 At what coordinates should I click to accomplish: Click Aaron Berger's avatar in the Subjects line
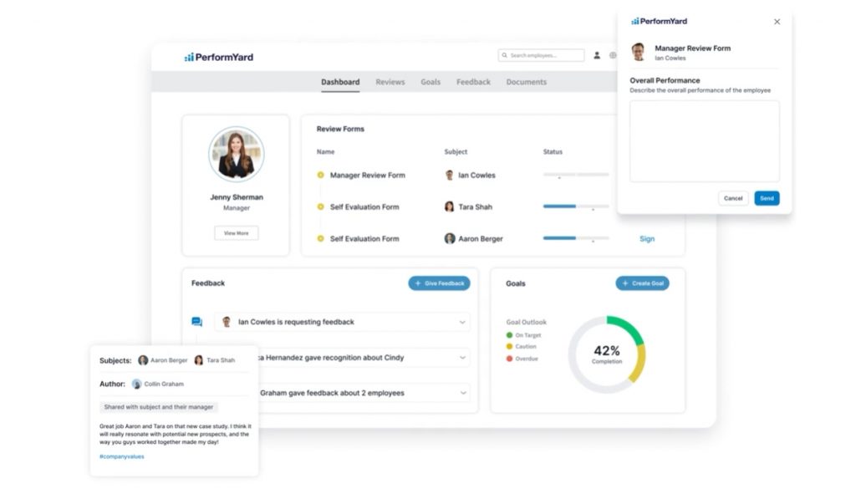tap(143, 360)
